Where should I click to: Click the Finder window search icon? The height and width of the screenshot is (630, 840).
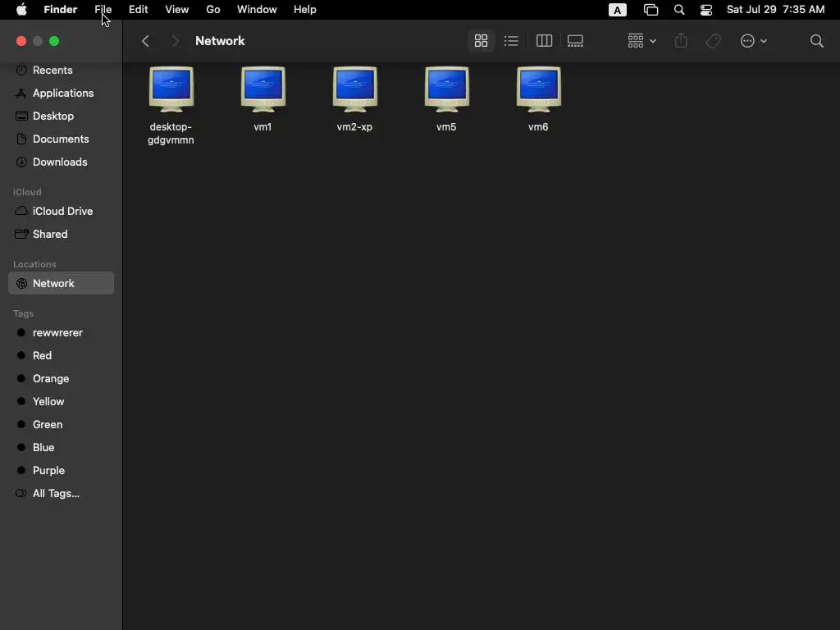pyautogui.click(x=816, y=41)
